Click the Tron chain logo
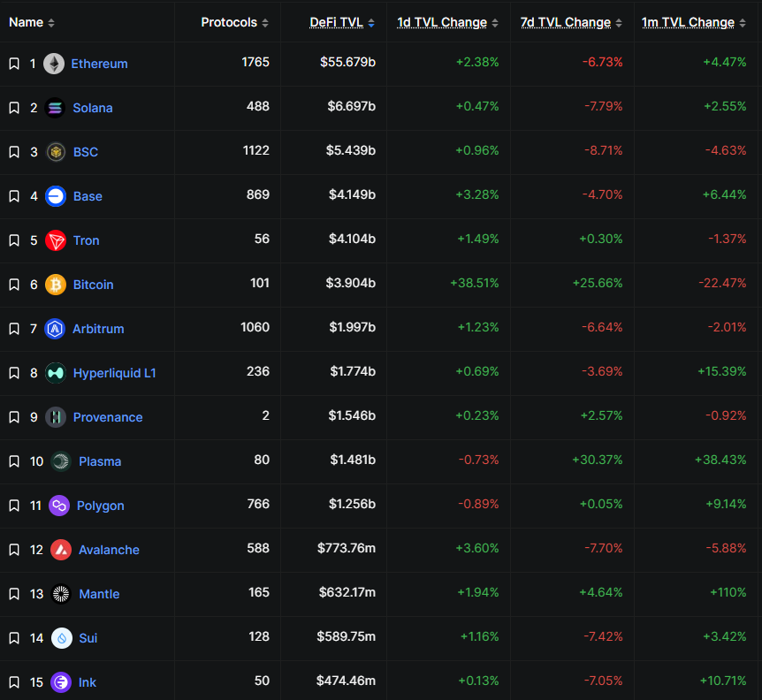Image resolution: width=762 pixels, height=700 pixels. point(56,240)
